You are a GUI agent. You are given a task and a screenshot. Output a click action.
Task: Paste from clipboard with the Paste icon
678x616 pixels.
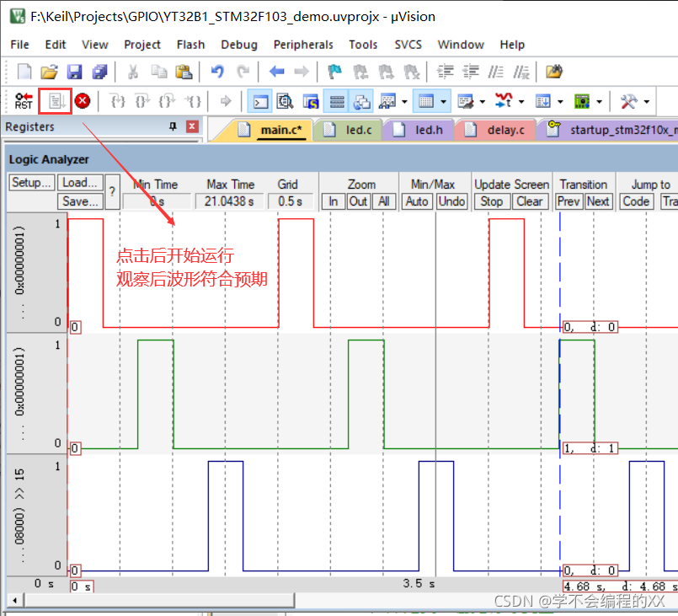[x=184, y=72]
